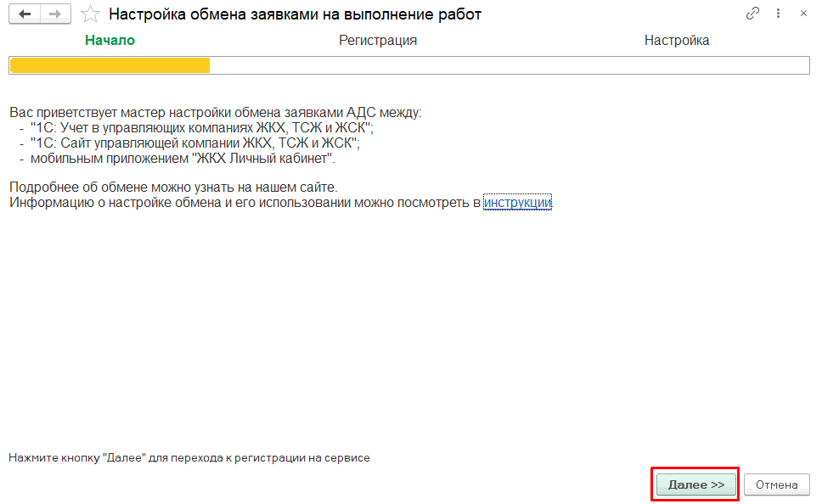The image size is (822, 504).
Task: Click the line "1С: Учет в управляющих компаниях"
Action: 202,128
